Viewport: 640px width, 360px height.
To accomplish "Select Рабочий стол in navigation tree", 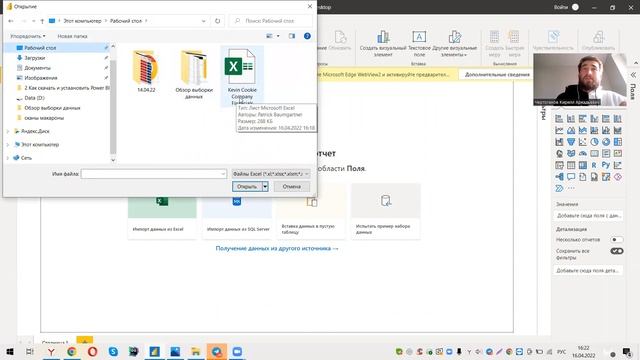I will coord(57,48).
